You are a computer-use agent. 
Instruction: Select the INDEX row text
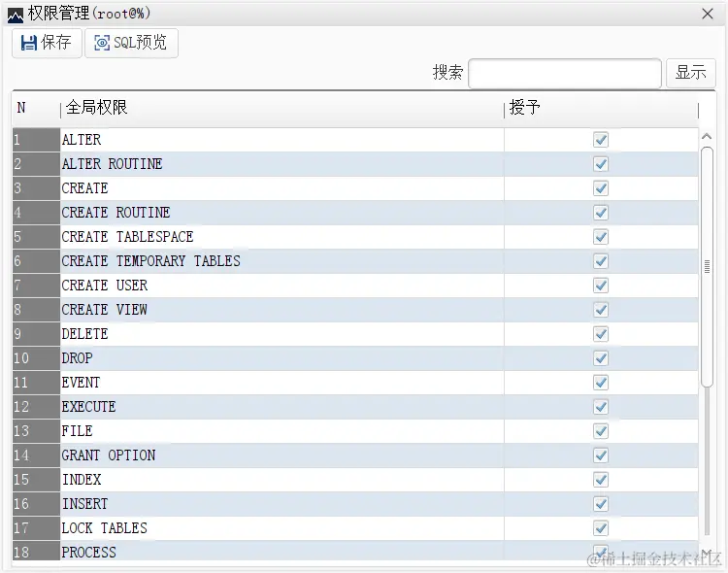coord(82,479)
